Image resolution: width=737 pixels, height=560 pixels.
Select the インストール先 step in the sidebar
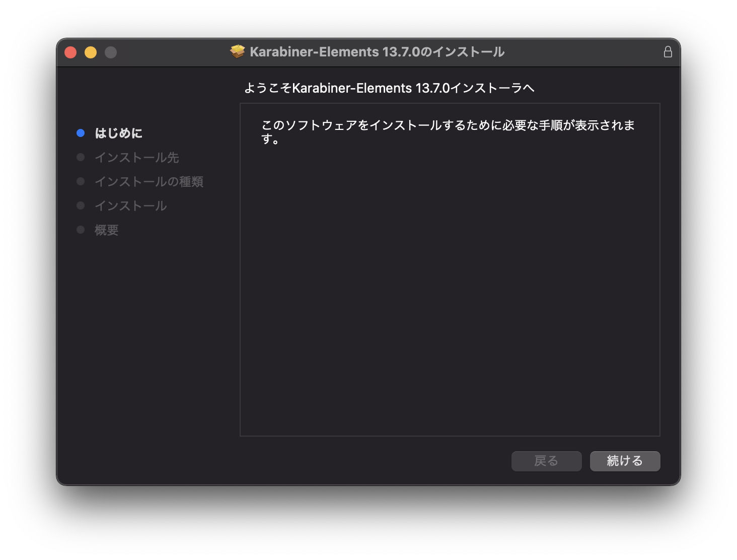click(x=137, y=157)
